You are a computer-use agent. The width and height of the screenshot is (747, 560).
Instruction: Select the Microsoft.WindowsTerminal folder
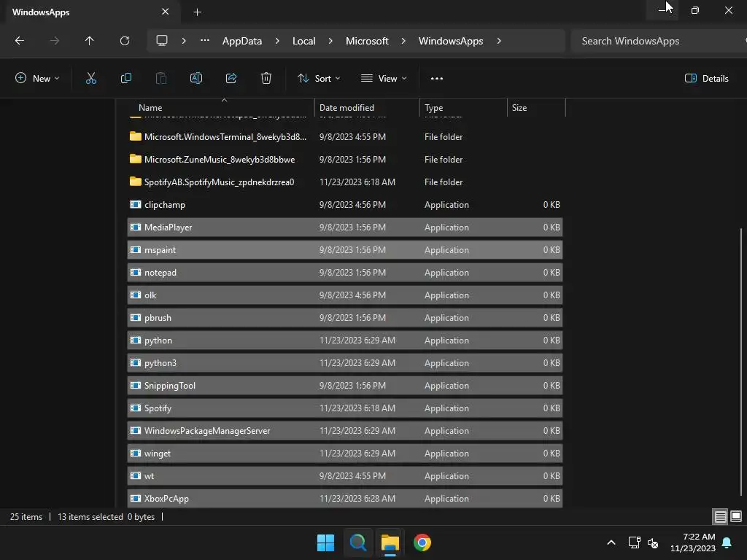345,136
